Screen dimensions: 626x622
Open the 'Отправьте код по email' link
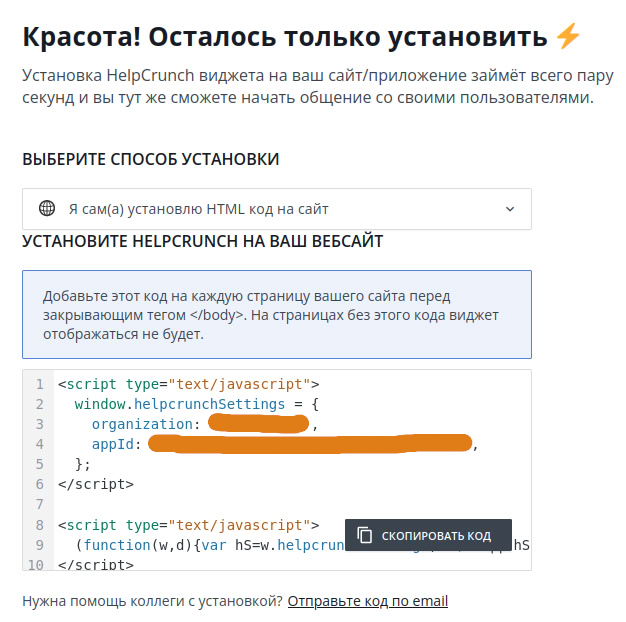coord(368,601)
